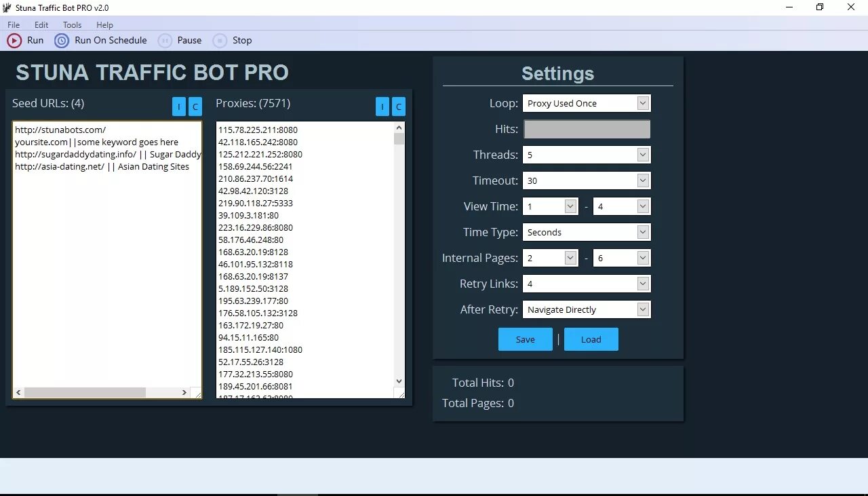Click proxy 219.90.118.27:5333

[256, 203]
